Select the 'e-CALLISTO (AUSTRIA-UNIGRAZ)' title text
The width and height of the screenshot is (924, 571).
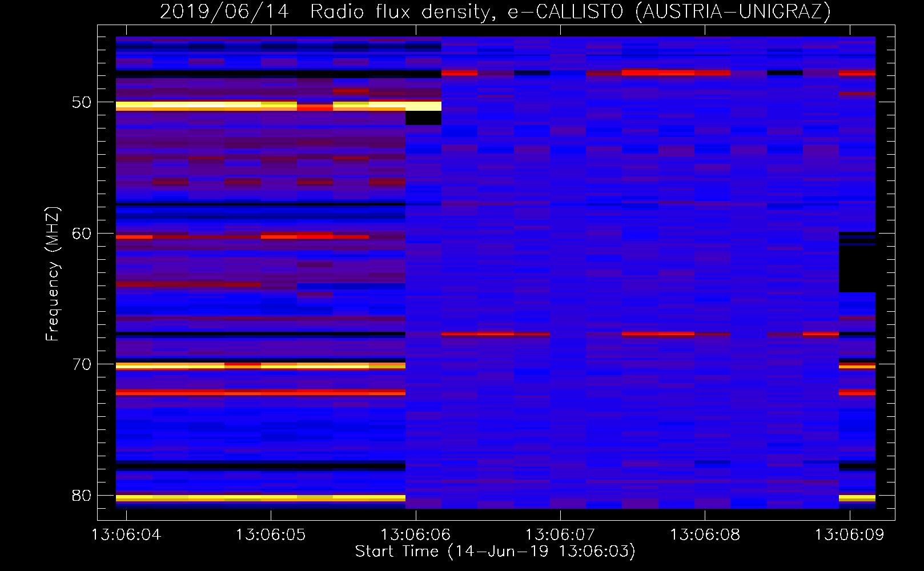coord(669,11)
